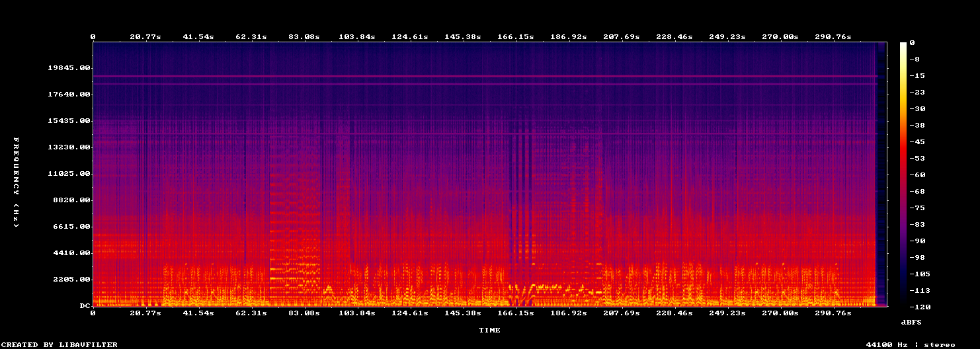The image size is (980, 349).
Task: Click the DC label on the frequency axis
Action: pos(84,306)
